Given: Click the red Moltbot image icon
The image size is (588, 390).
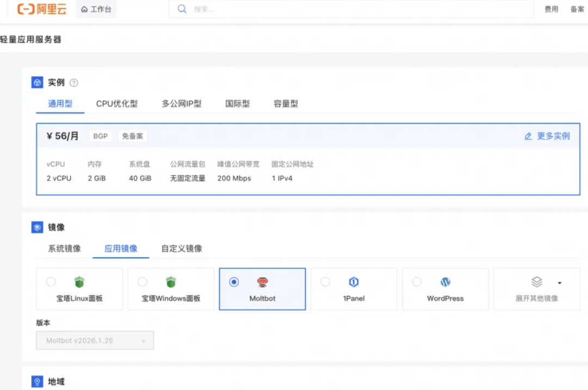Looking at the screenshot, I should click(x=262, y=282).
